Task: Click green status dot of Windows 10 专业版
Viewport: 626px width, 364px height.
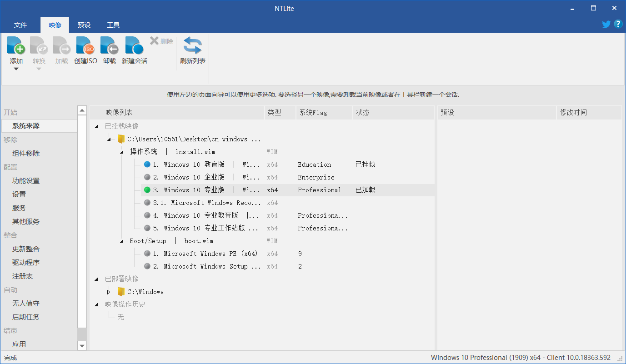Action: pyautogui.click(x=147, y=190)
